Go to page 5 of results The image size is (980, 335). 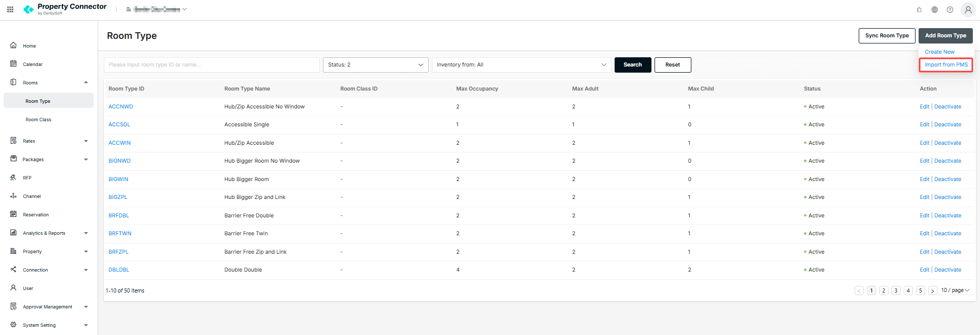[921, 291]
